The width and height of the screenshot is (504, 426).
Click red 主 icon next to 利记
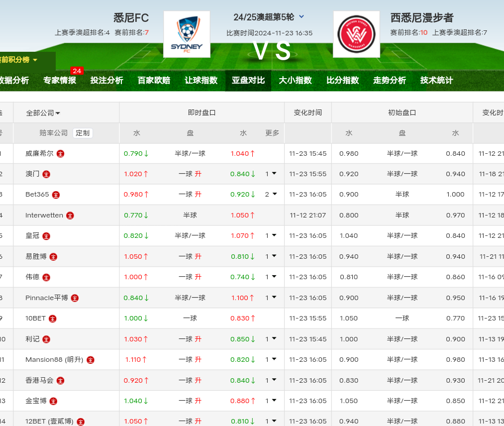click(46, 339)
